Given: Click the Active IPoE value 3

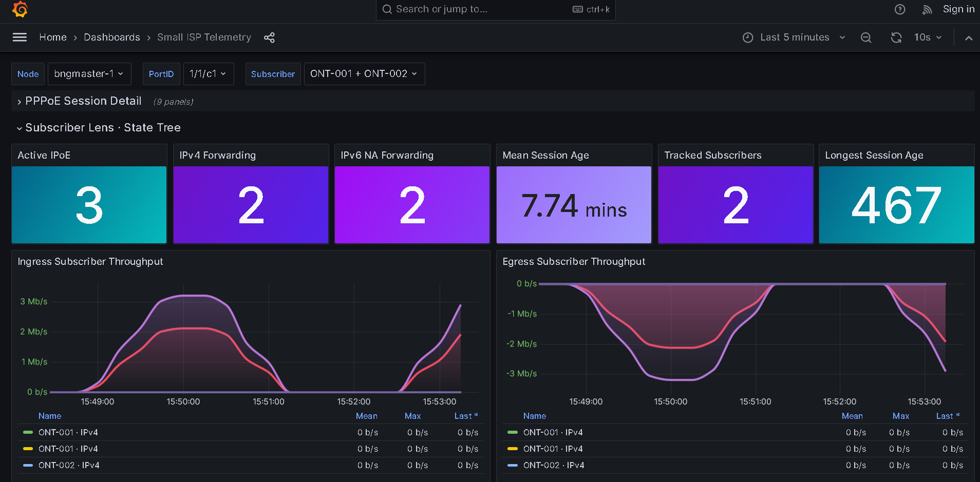Looking at the screenshot, I should click(x=89, y=205).
